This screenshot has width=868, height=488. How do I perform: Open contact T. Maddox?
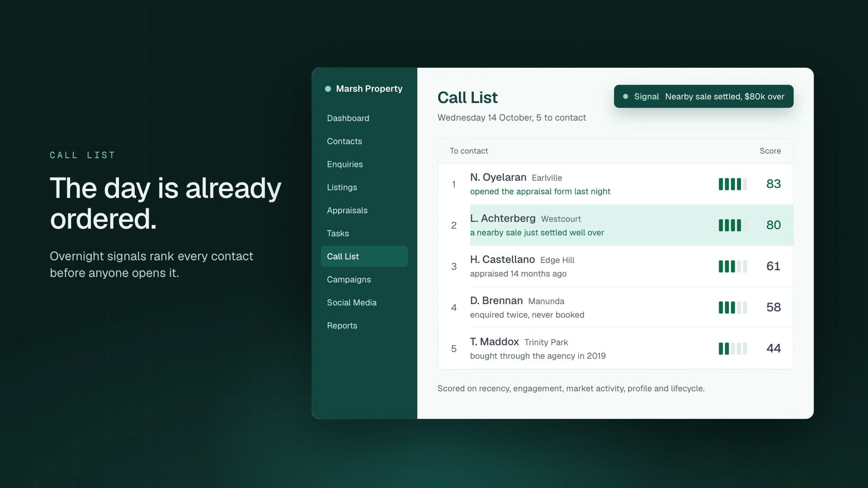(495, 342)
